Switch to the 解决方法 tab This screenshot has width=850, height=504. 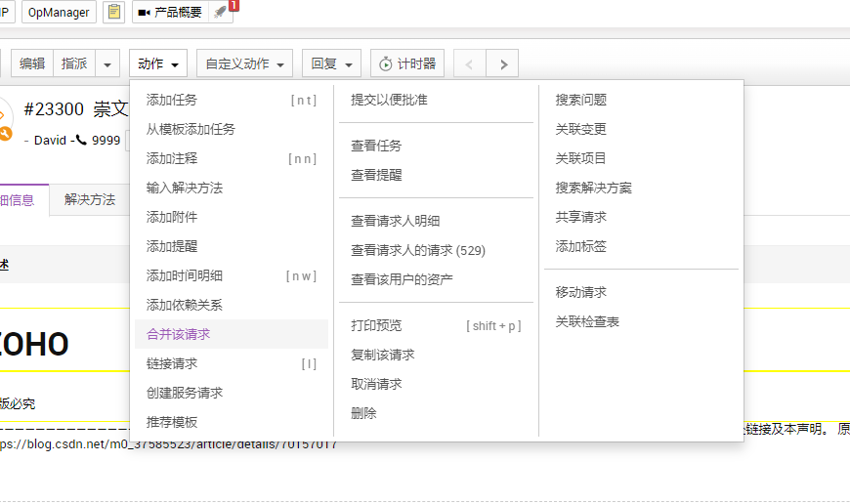[x=90, y=200]
